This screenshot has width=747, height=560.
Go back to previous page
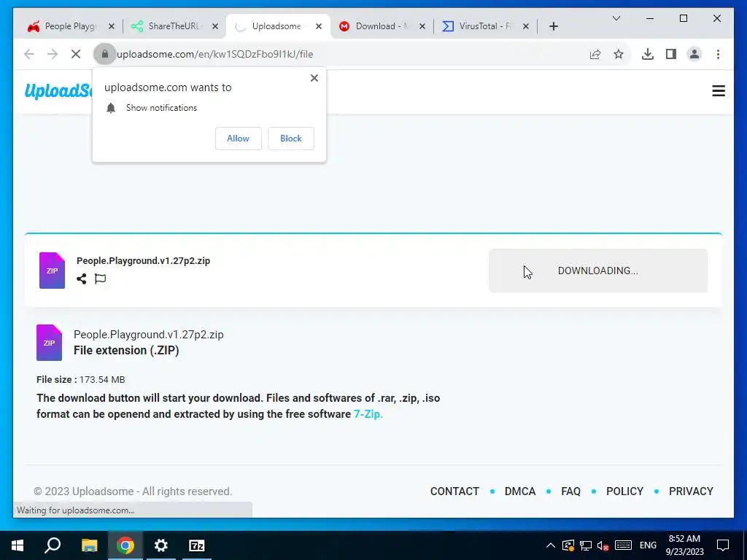(29, 54)
